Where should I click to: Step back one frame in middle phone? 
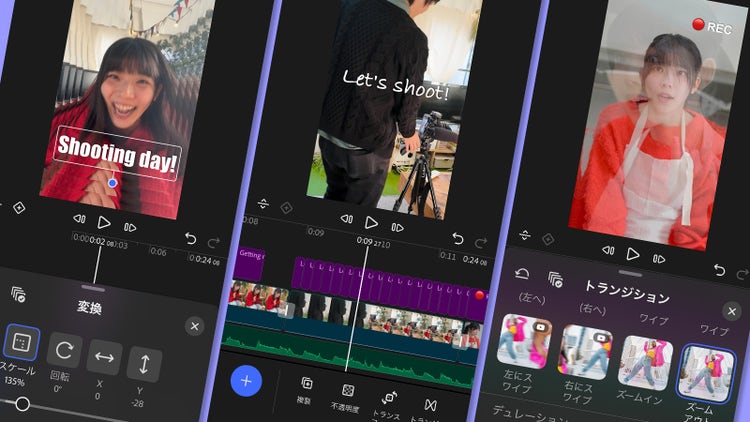point(346,219)
